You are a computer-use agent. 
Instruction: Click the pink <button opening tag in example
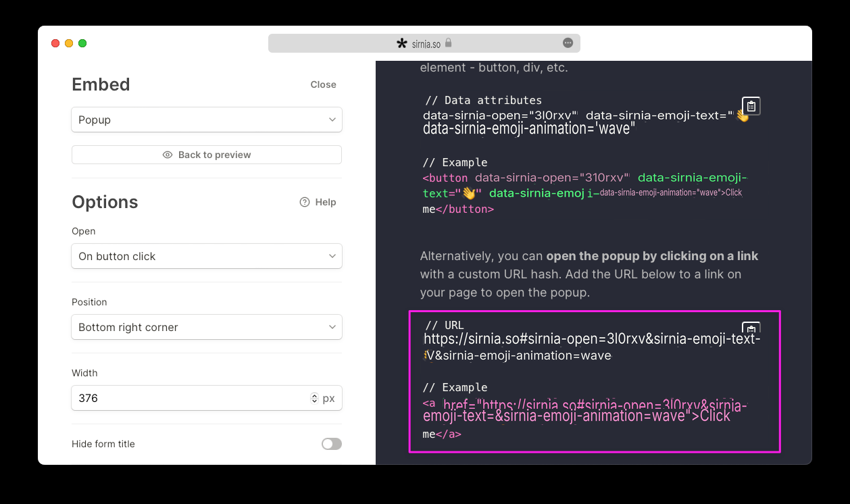point(445,178)
